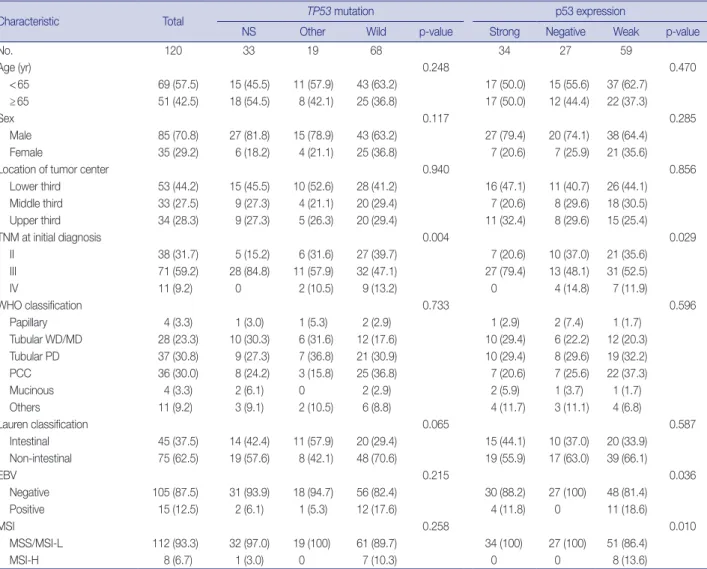Click p-value '0.029' for TNM
The image size is (707, 569).
click(683, 238)
